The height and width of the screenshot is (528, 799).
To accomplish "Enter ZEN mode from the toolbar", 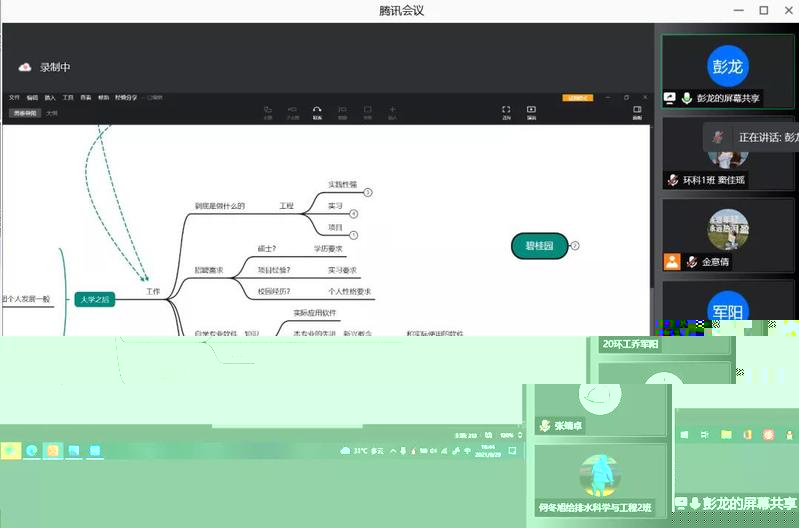I will 506,110.
